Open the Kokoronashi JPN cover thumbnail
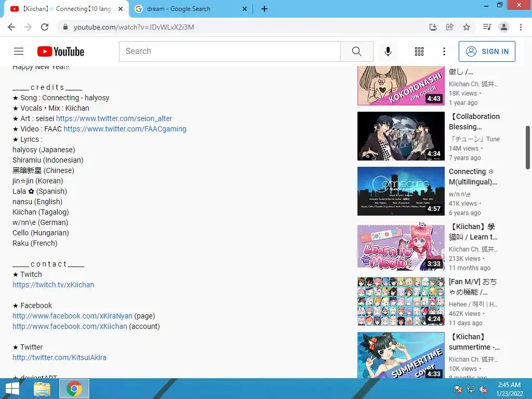This screenshot has height=399, width=532. pos(401,86)
